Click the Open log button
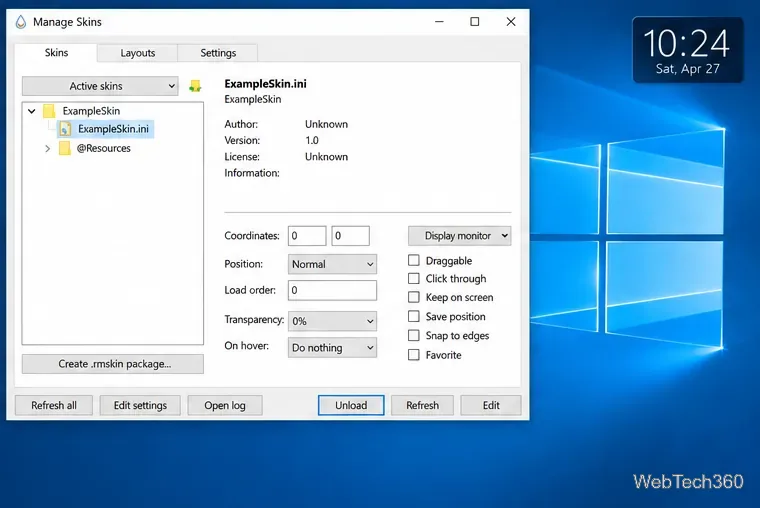This screenshot has width=760, height=508. tap(225, 405)
